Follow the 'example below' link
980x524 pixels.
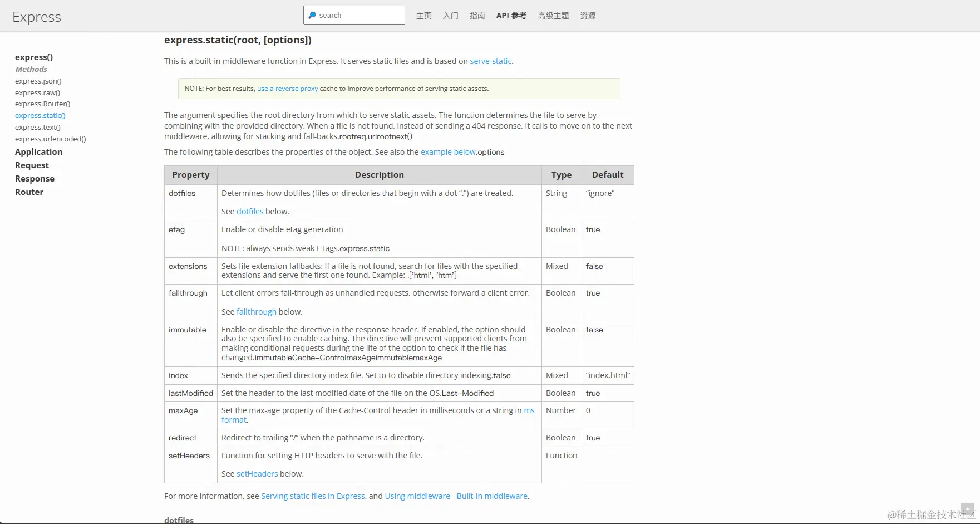[448, 152]
